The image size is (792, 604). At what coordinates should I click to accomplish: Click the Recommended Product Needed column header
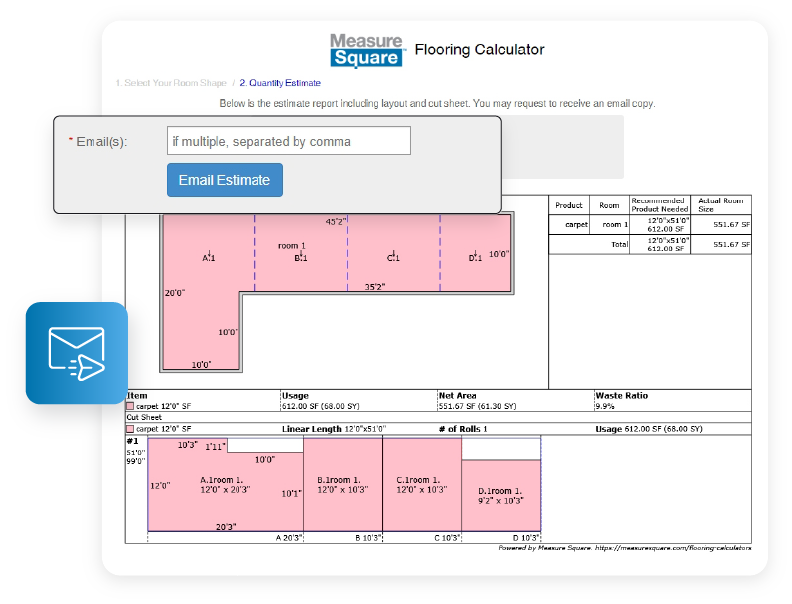coord(659,204)
